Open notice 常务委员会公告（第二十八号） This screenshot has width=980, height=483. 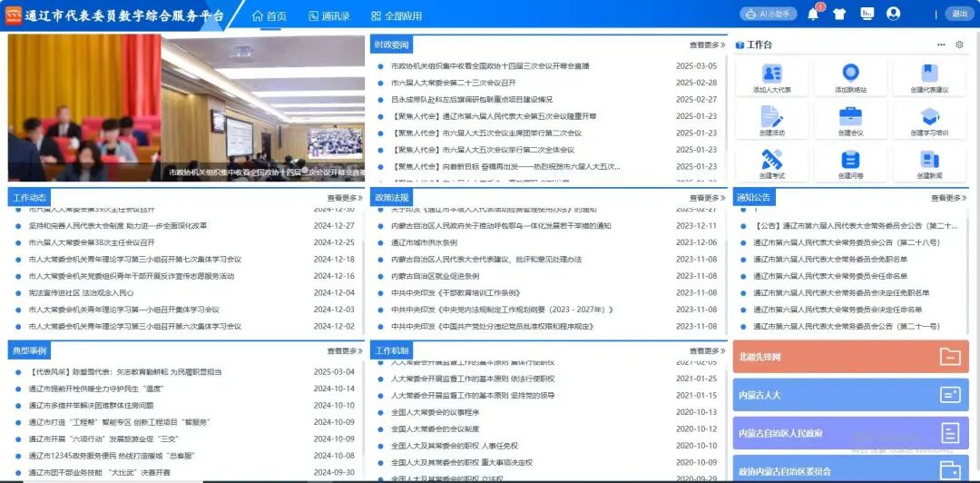(847, 242)
